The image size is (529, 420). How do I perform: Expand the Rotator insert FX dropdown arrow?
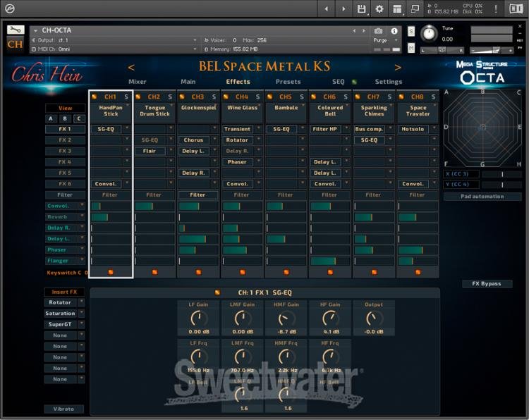tap(81, 302)
